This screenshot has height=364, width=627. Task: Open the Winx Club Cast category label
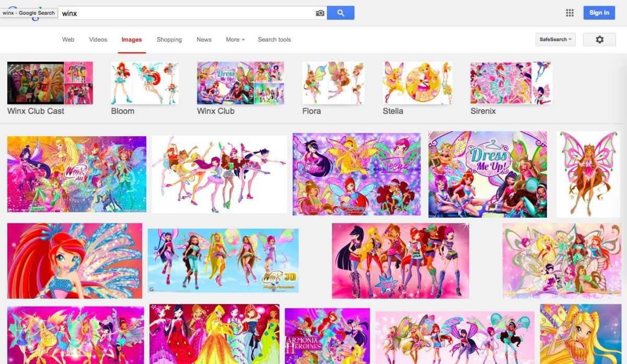click(x=36, y=111)
